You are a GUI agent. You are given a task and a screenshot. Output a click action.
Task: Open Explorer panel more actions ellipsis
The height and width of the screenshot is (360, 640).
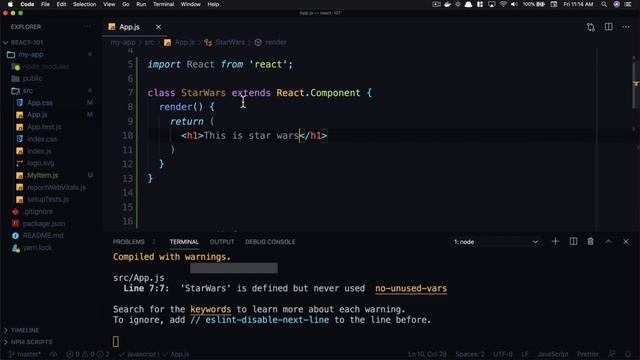pyautogui.click(x=87, y=27)
